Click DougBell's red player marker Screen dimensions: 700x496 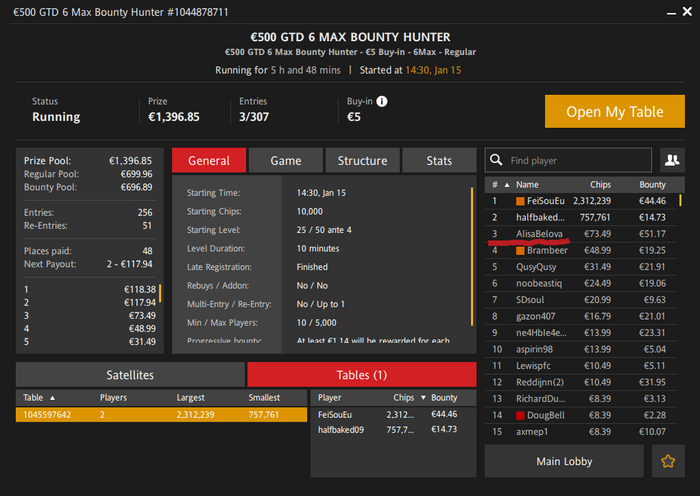point(520,415)
